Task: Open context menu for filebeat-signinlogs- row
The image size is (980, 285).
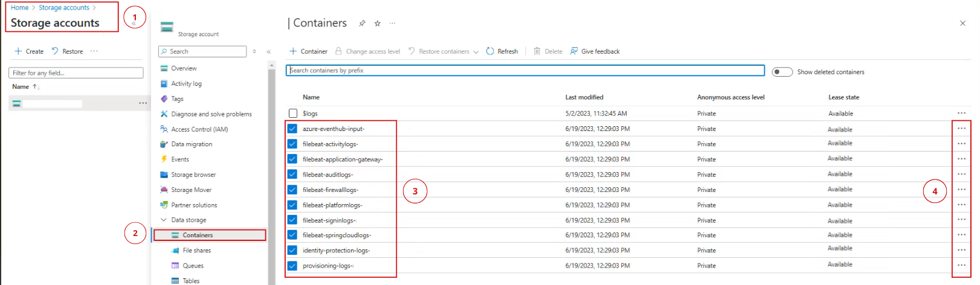Action: pyautogui.click(x=961, y=219)
